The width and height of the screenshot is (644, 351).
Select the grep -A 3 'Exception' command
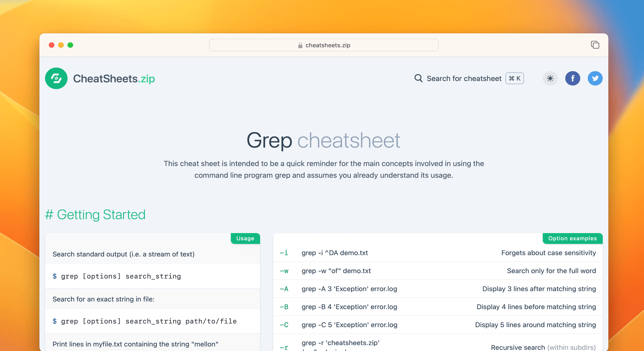click(x=349, y=289)
